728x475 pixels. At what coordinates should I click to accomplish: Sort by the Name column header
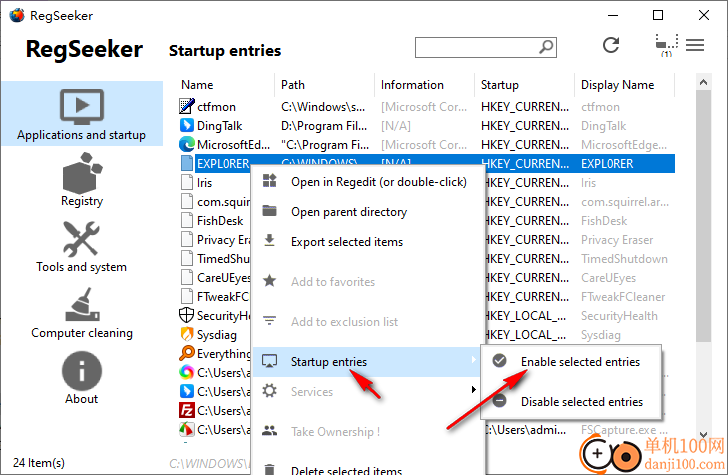197,85
